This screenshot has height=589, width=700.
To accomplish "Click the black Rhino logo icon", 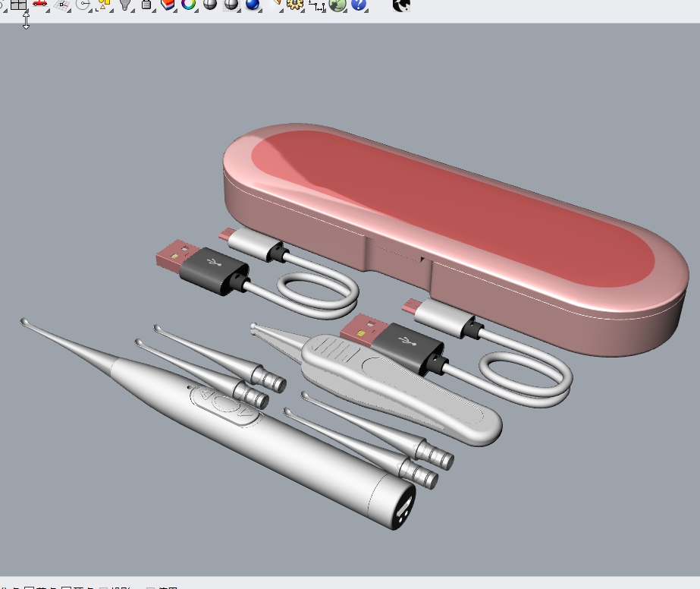I will (x=401, y=5).
